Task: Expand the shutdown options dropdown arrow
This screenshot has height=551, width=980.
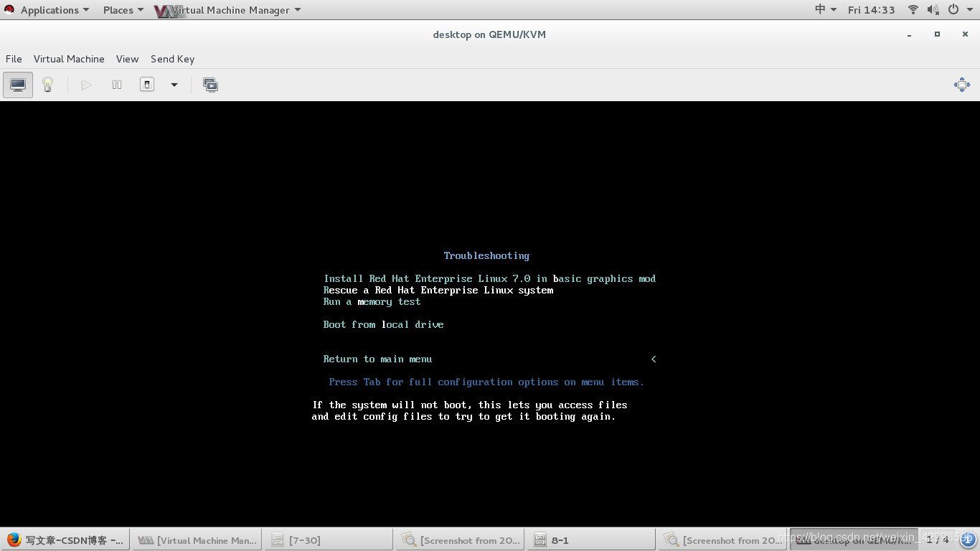Action: tap(174, 85)
